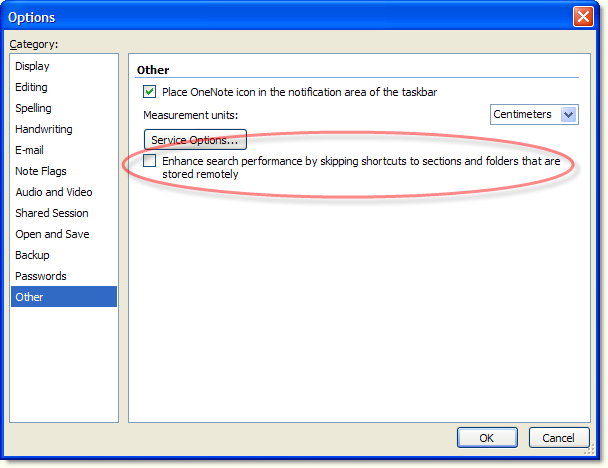Viewport: 608px width, 468px height.
Task: Confirm with the OK button
Action: 487,438
